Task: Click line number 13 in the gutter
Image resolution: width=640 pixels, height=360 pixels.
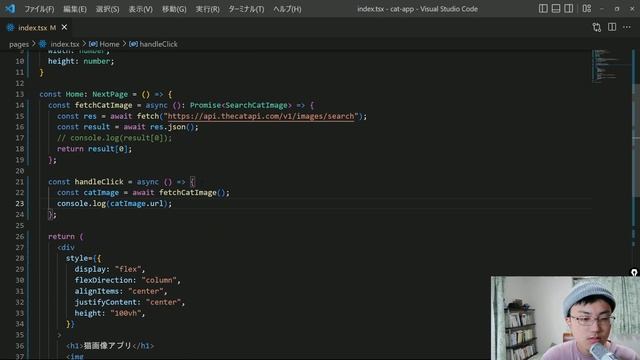Action: (x=20, y=94)
